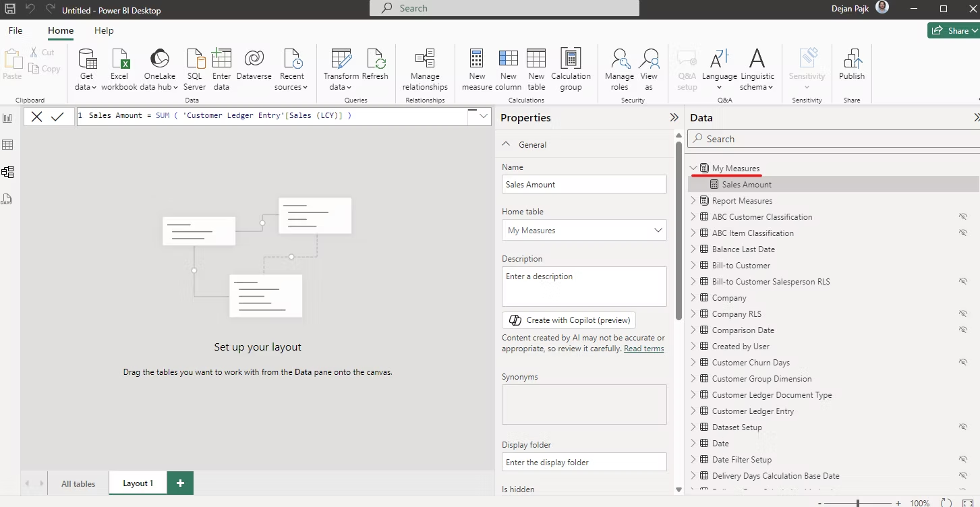Commit the formula with checkmark
This screenshot has width=980, height=507.
[x=58, y=117]
